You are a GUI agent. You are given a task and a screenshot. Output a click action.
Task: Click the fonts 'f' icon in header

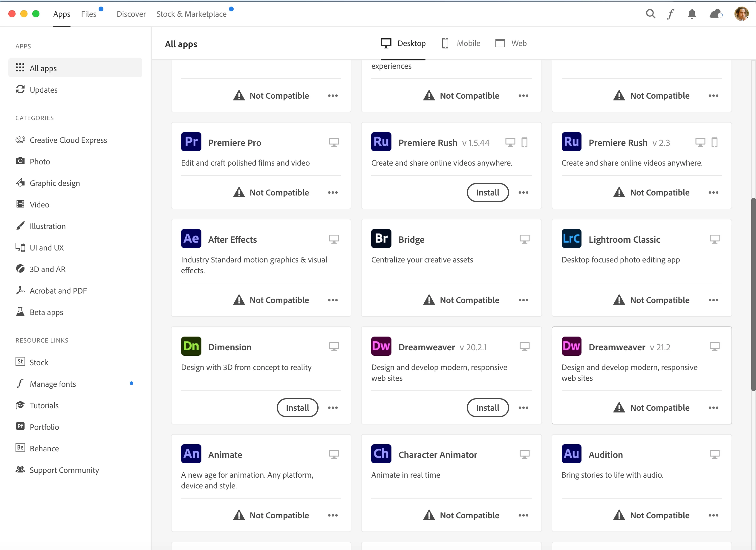[670, 14]
